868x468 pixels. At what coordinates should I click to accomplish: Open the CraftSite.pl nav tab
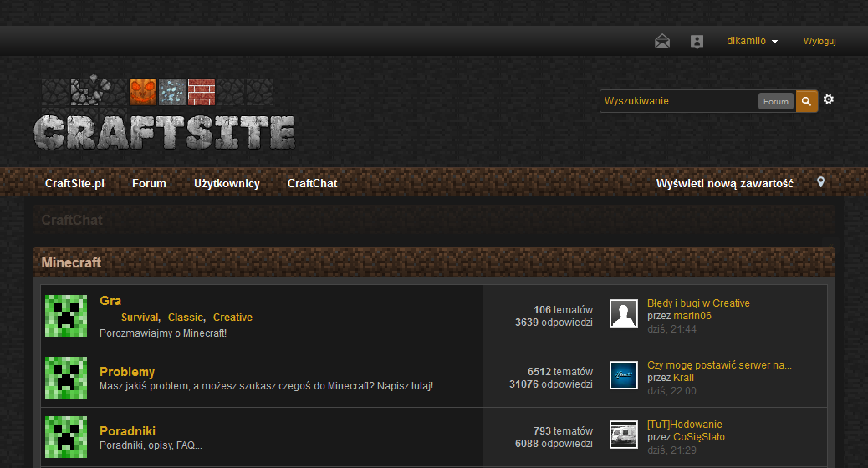click(x=74, y=183)
